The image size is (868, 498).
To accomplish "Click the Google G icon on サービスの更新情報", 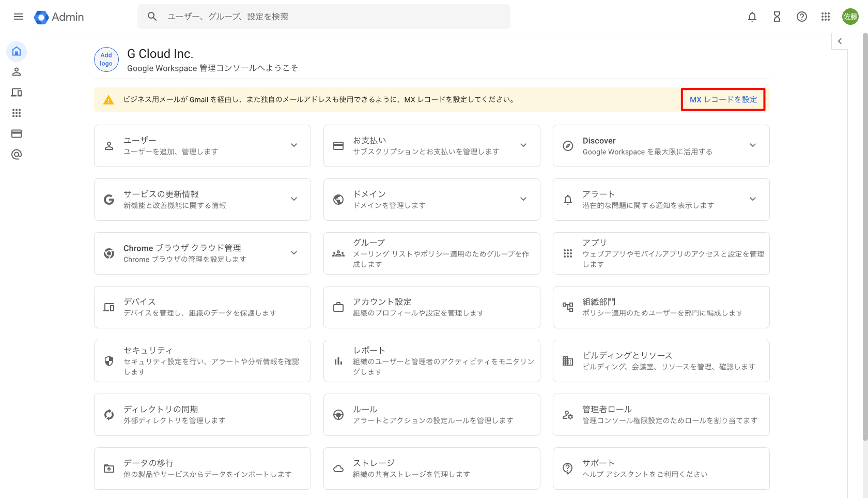I will (x=109, y=200).
